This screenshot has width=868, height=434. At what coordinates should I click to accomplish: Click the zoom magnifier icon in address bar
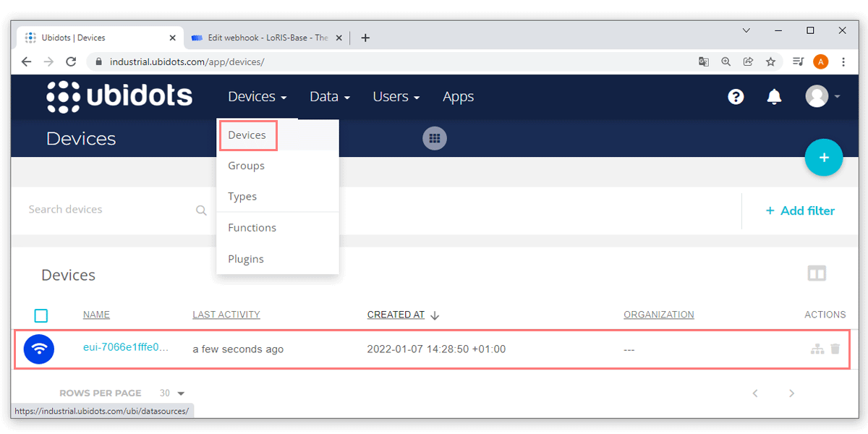(726, 61)
